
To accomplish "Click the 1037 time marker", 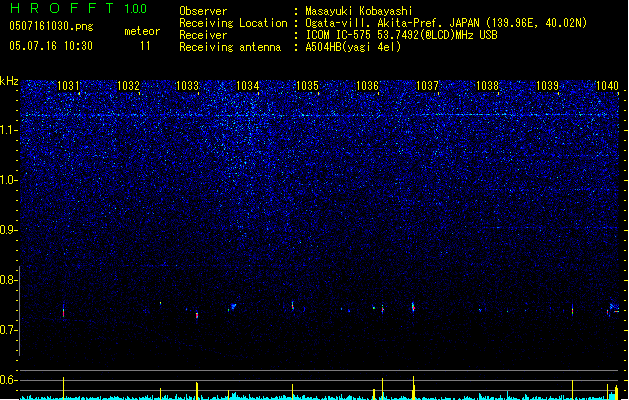I will [427, 85].
